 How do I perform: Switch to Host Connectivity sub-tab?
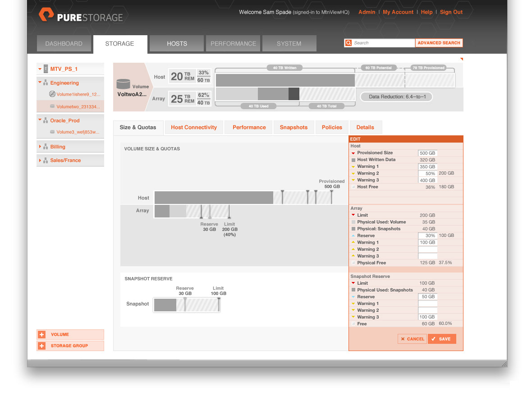click(194, 127)
